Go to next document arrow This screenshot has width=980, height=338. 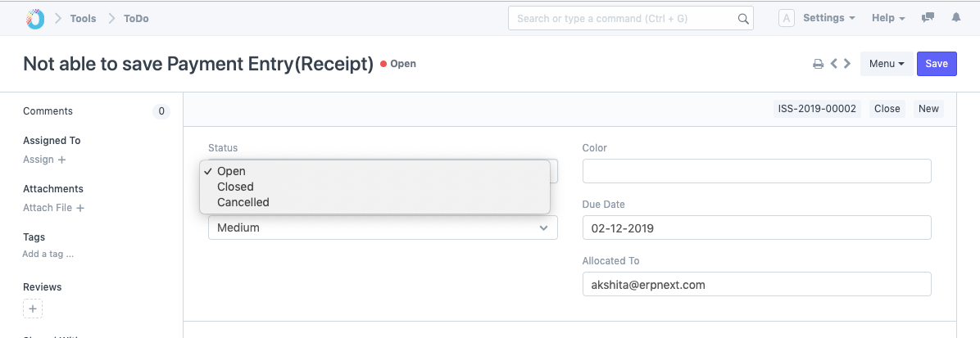point(847,64)
